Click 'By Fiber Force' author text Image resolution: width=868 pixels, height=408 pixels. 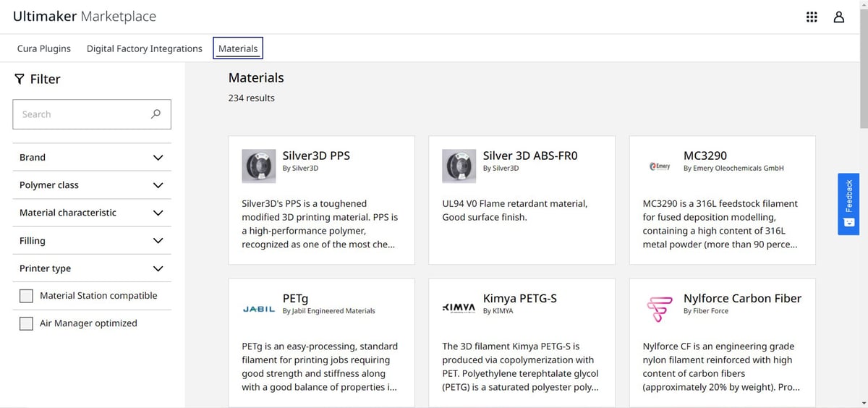tap(706, 311)
